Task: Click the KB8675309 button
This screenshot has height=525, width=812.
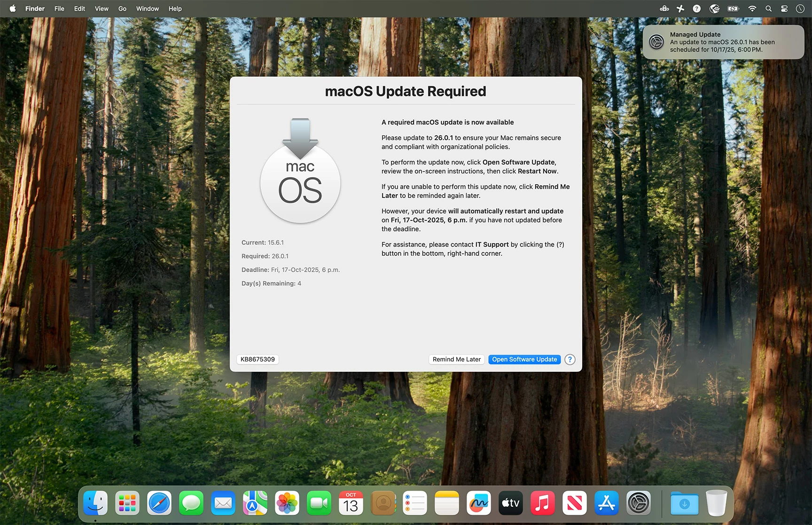Action: 258,360
